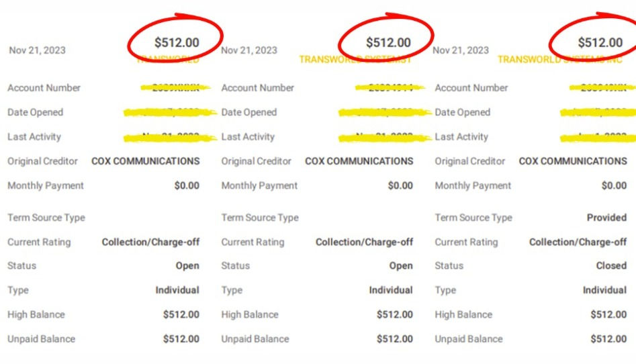Select COX COMMUNICATIONS in the middle column
The image size is (636, 364).
click(x=359, y=161)
